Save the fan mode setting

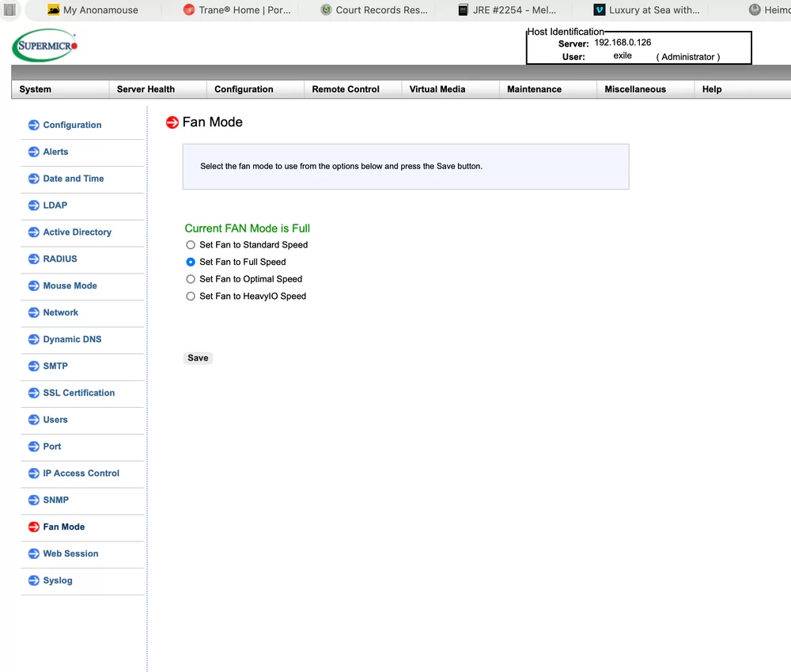tap(198, 358)
